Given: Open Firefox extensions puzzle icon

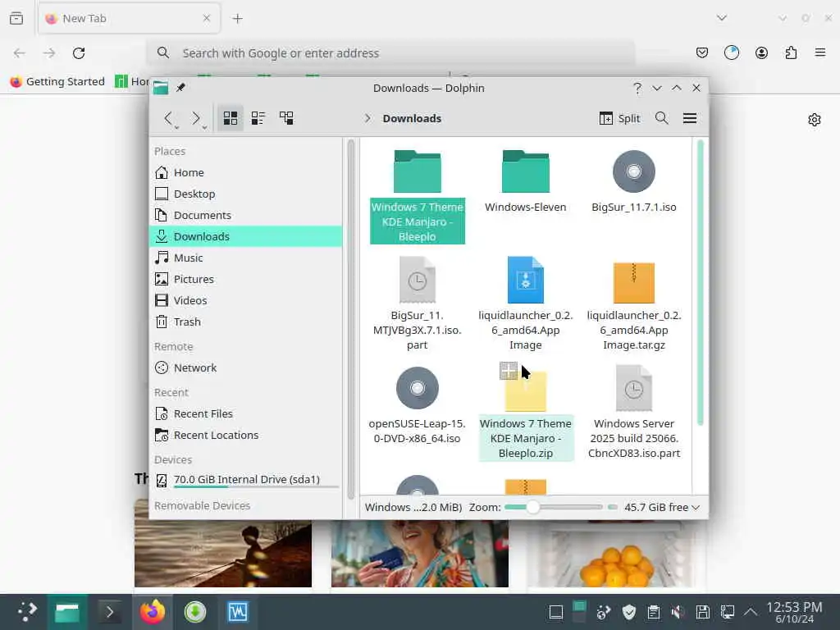Looking at the screenshot, I should (x=791, y=52).
